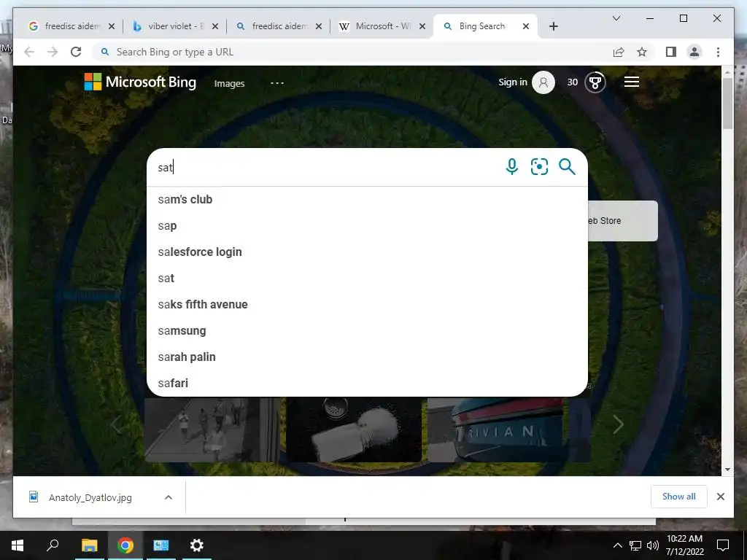The height and width of the screenshot is (560, 747).
Task: Show hidden tray icons chevron
Action: [x=617, y=545]
